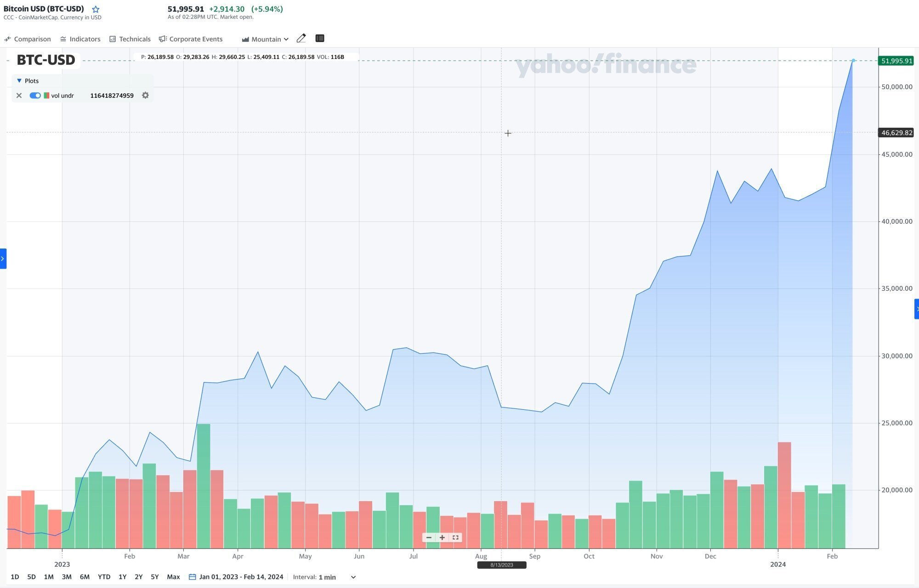Open the chart data table icon

click(x=320, y=39)
